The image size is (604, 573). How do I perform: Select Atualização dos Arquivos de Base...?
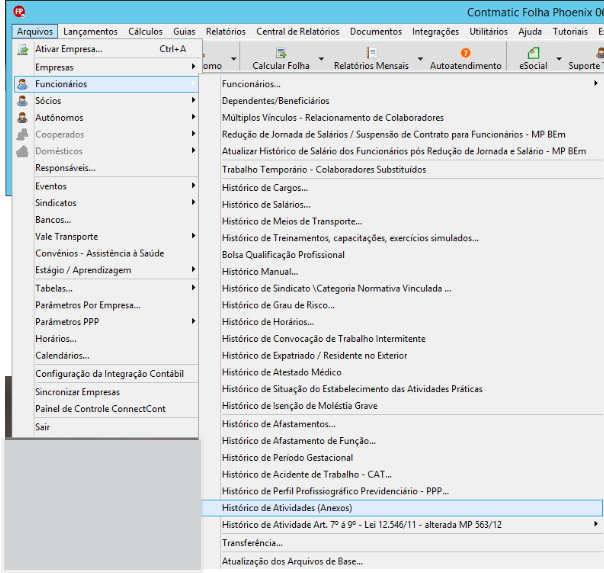click(402, 561)
